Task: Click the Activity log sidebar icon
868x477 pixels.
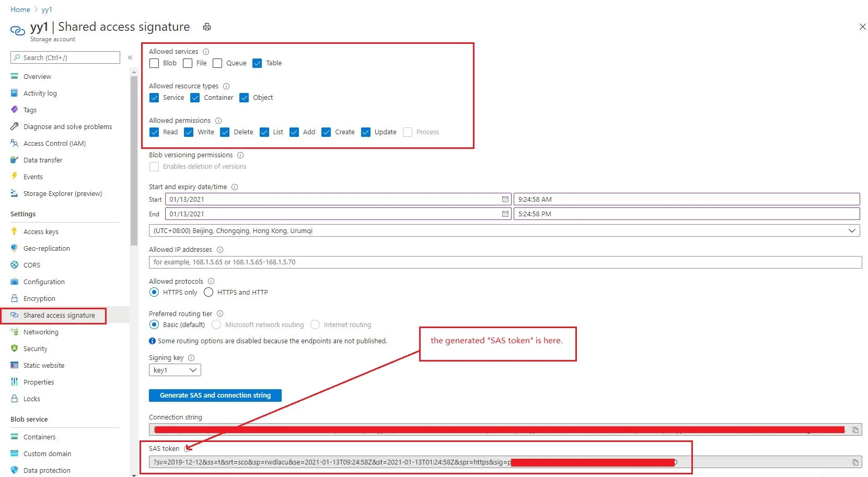Action: point(15,93)
